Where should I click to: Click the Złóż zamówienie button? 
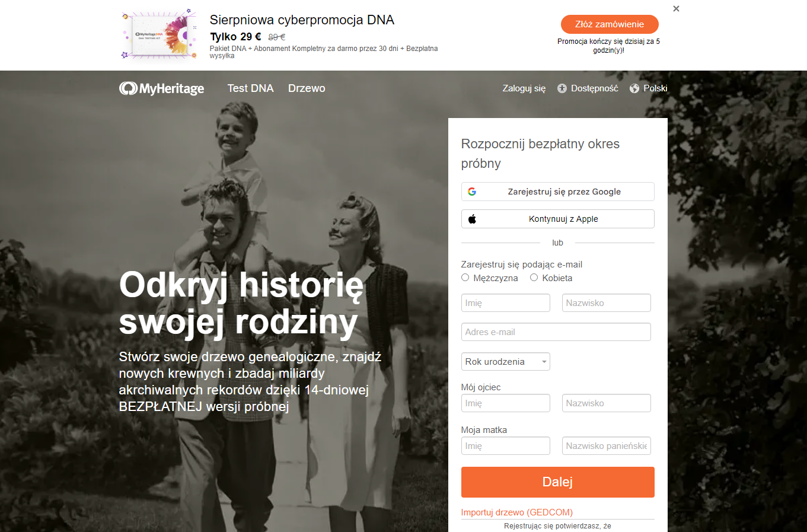tap(610, 24)
